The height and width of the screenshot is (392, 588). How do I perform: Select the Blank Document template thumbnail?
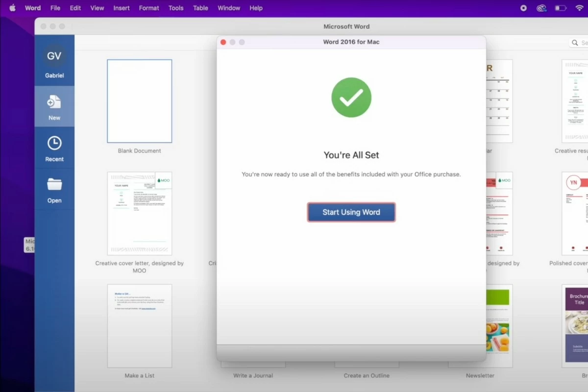point(140,101)
